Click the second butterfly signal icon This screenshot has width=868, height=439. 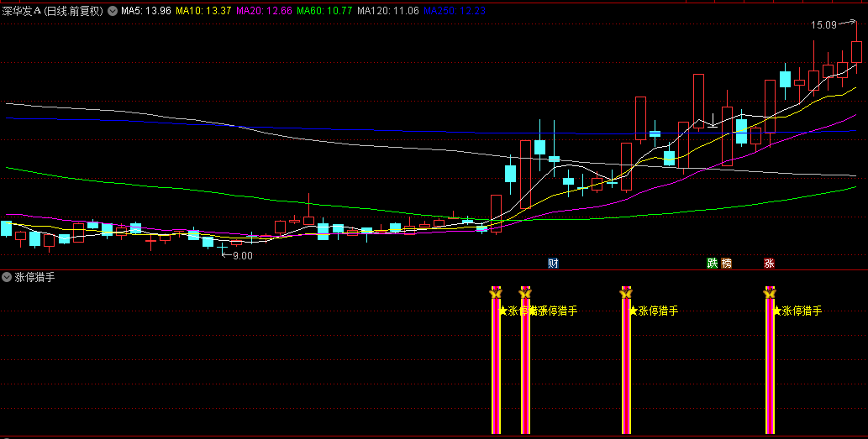tap(525, 293)
